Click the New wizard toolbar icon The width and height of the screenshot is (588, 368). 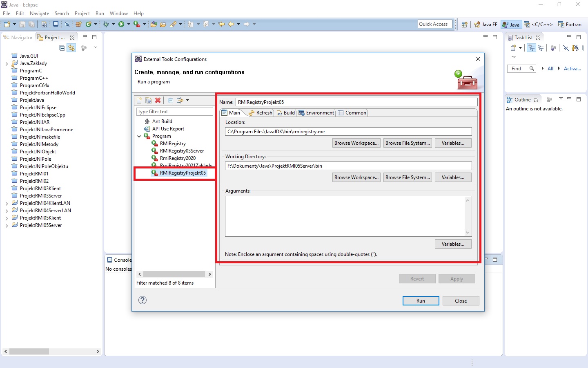coord(7,24)
